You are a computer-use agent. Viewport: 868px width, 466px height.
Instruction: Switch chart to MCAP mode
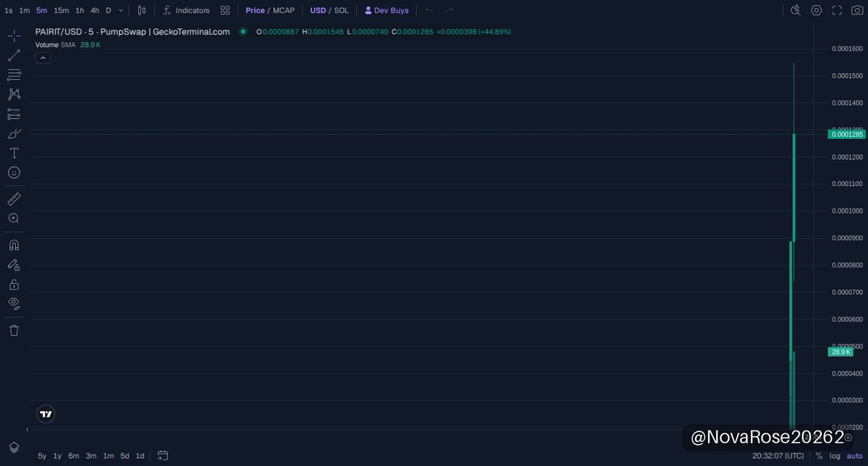tap(284, 10)
